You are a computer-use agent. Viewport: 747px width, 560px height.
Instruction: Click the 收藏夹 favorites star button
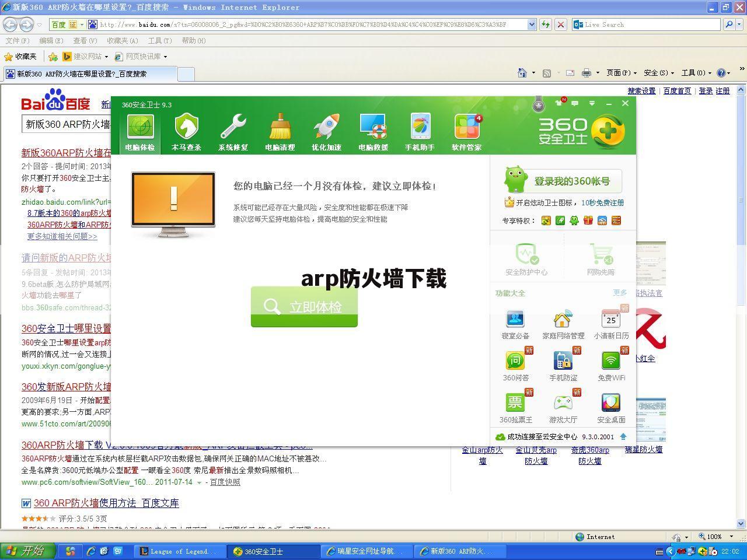click(x=21, y=57)
